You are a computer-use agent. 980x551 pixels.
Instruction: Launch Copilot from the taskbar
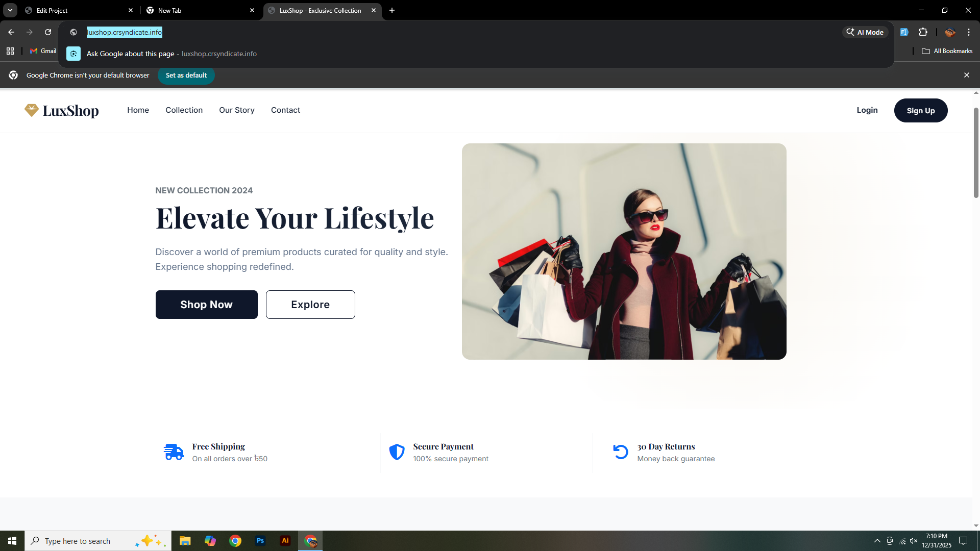tap(210, 540)
